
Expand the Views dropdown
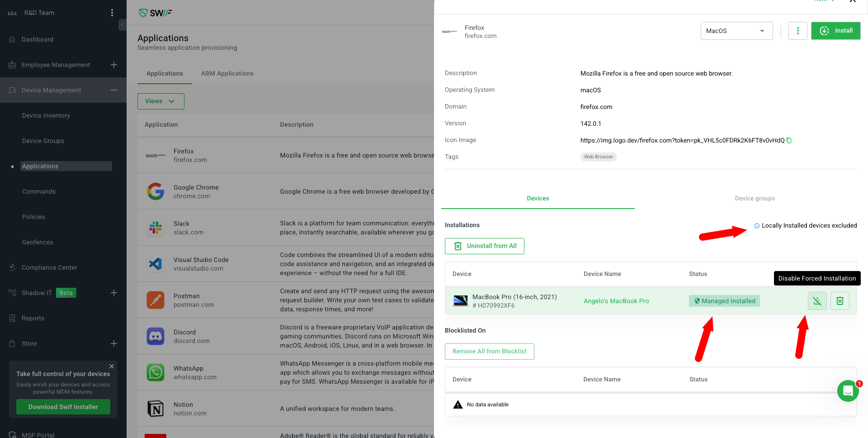pyautogui.click(x=160, y=101)
